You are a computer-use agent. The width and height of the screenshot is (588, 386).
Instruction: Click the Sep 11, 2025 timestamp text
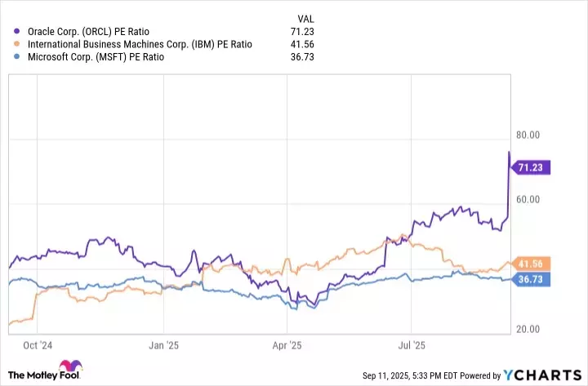click(410, 375)
